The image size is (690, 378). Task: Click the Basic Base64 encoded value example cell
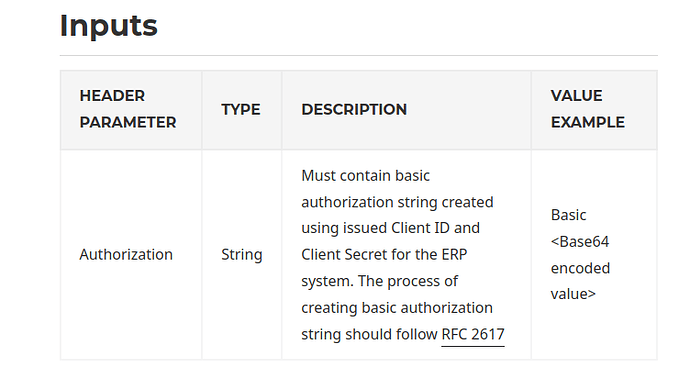594,255
